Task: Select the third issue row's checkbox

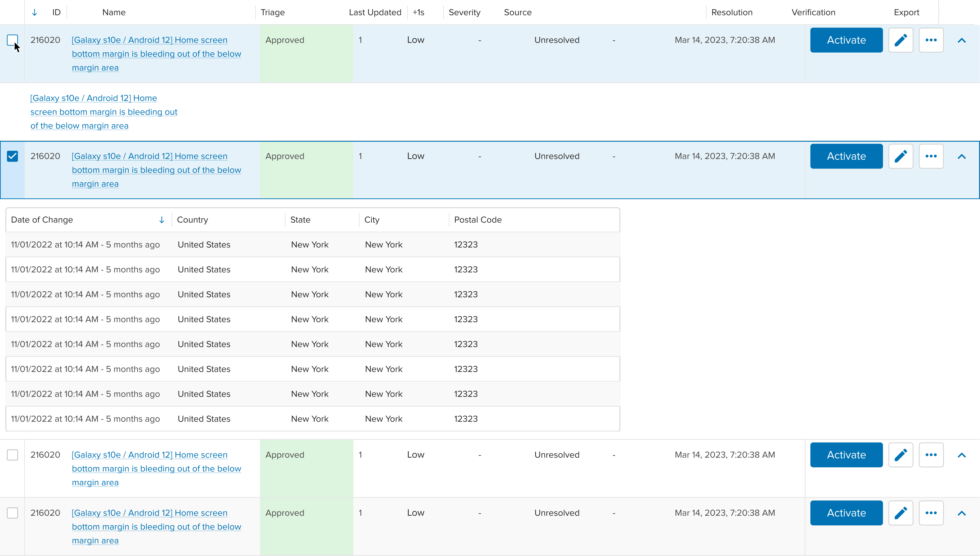Action: tap(13, 455)
